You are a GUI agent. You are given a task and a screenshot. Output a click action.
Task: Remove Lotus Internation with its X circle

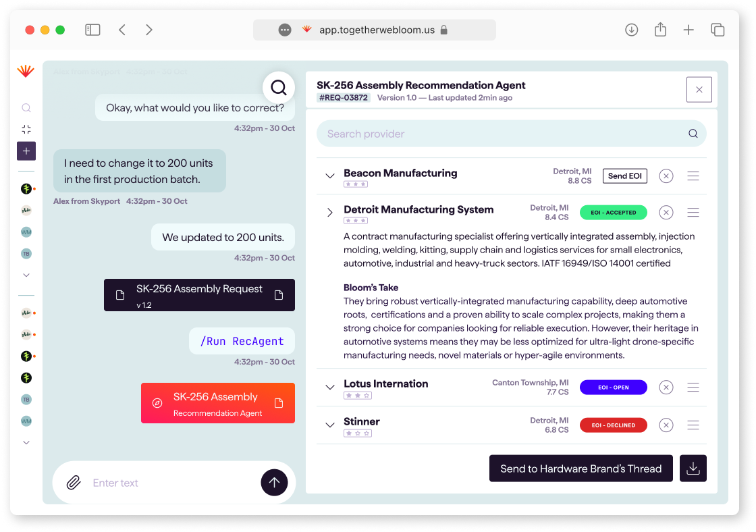(x=666, y=387)
